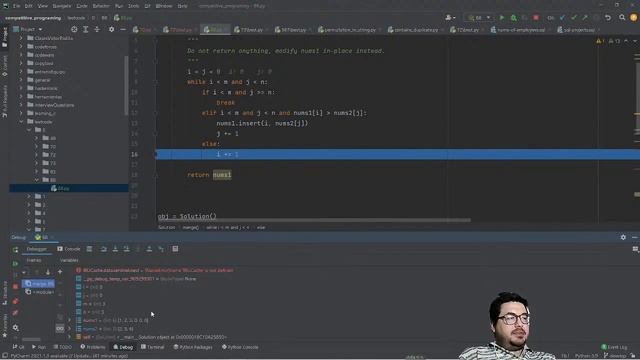Click the add watch plus icon in Variables
The height and width of the screenshot is (360, 640).
[x=60, y=272]
